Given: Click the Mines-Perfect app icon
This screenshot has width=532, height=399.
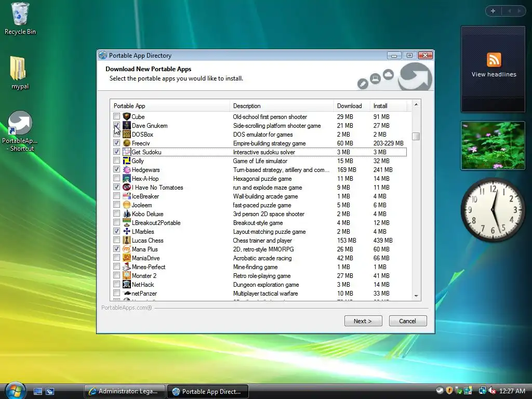Looking at the screenshot, I should point(127,267).
